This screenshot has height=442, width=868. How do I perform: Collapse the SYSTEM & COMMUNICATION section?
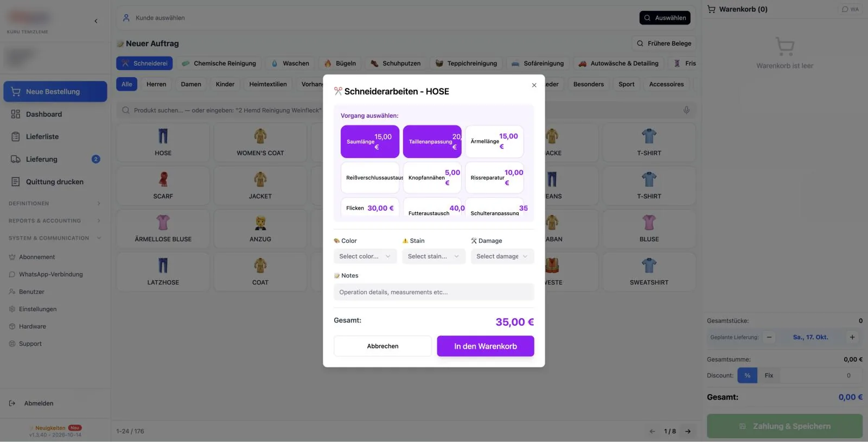point(55,238)
